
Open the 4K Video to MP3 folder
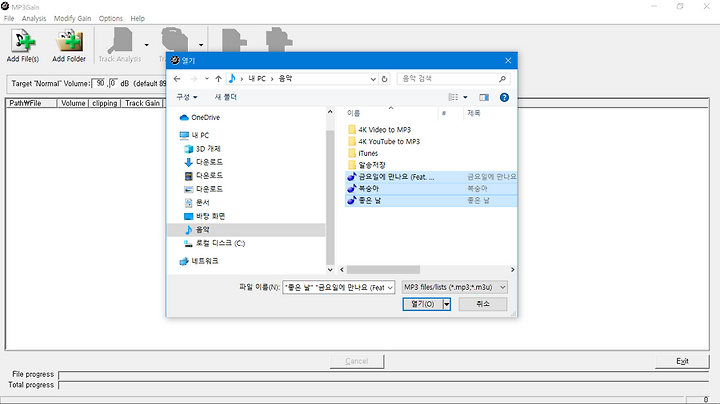(379, 130)
